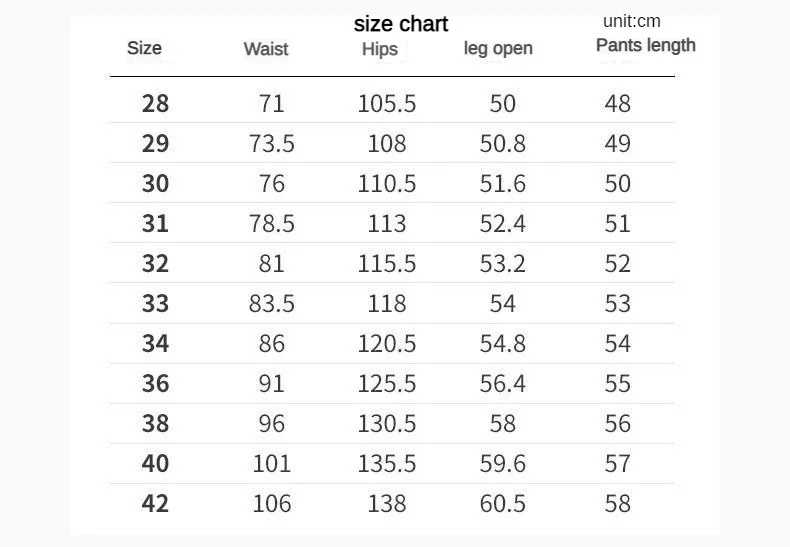Click the 'Waist' column header

click(x=266, y=49)
